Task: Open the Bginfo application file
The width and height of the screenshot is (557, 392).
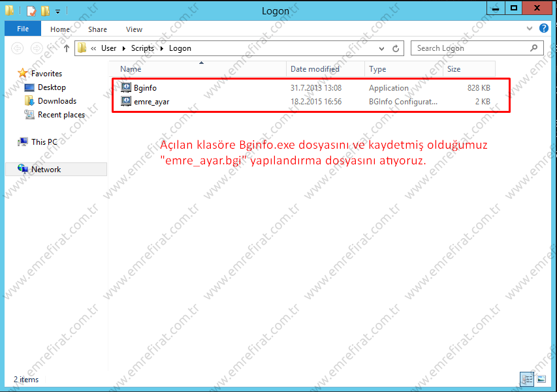Action: point(144,88)
